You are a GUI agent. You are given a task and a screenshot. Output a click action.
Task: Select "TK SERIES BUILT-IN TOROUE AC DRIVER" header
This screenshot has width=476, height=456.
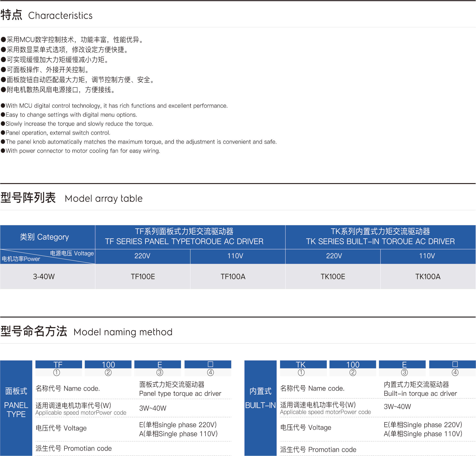380,241
